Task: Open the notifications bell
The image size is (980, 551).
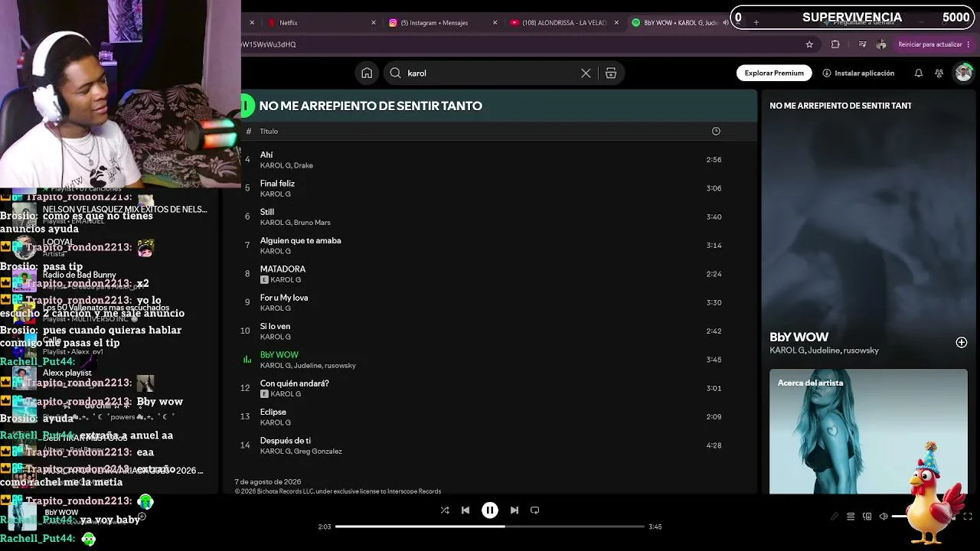Action: pyautogui.click(x=918, y=73)
